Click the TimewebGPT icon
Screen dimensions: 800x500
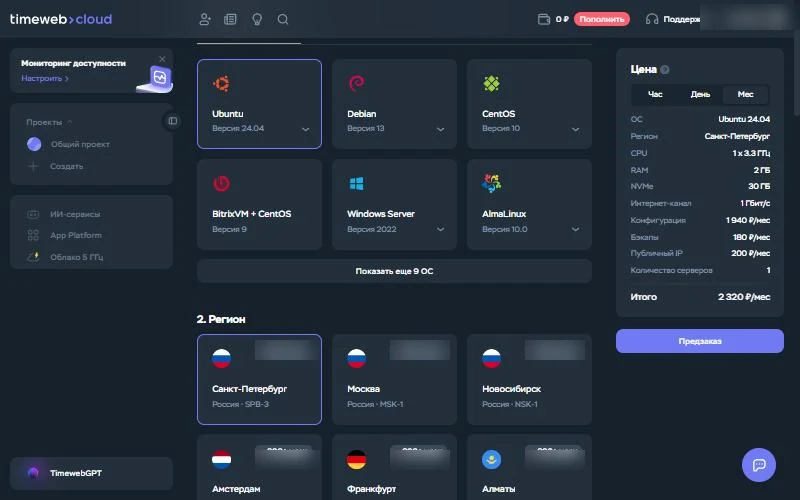click(34, 473)
